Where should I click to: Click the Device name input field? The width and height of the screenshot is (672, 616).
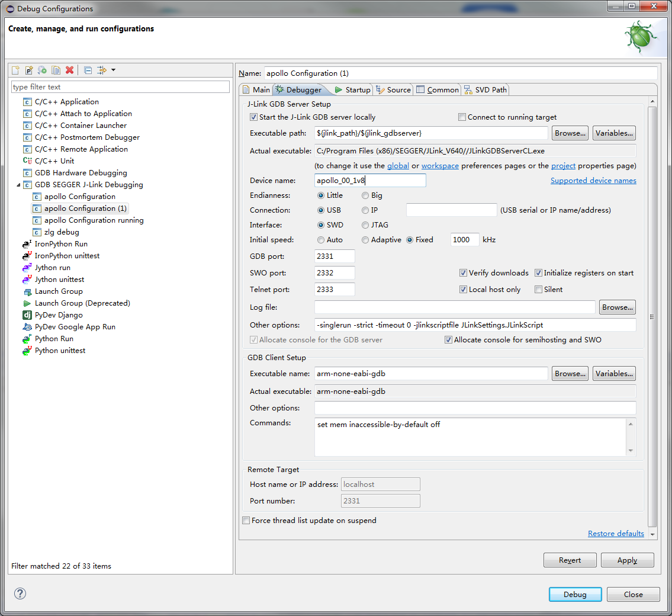tap(370, 181)
